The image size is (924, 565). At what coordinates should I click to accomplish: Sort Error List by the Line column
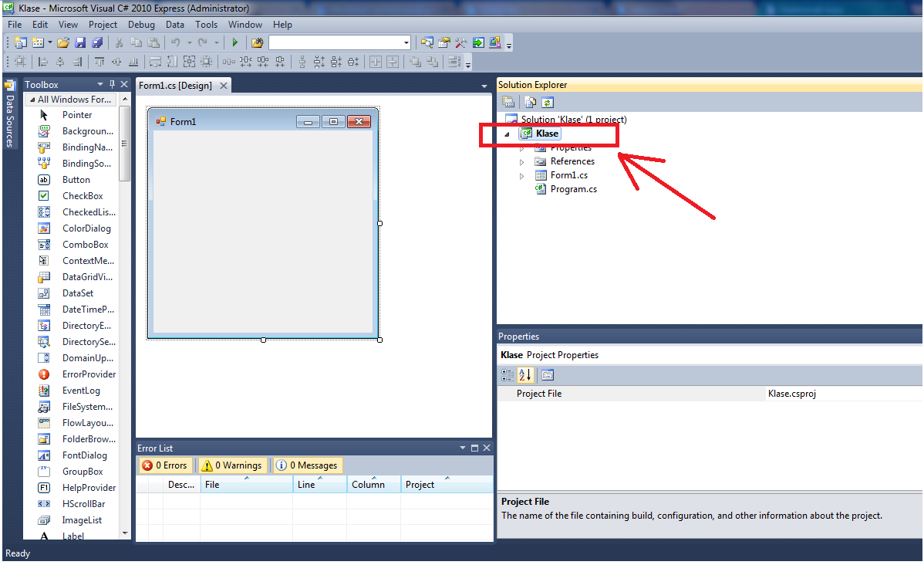tap(319, 484)
